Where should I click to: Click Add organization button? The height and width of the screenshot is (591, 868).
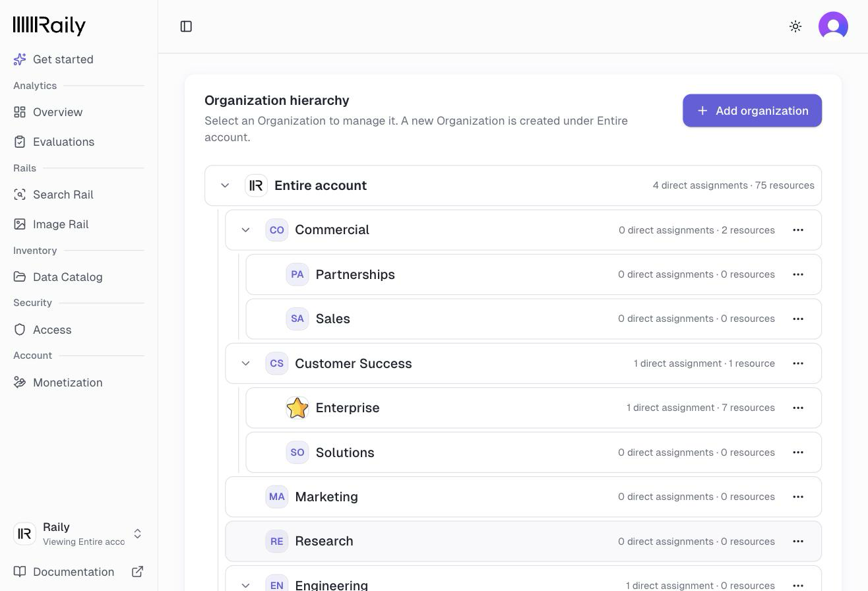752,111
